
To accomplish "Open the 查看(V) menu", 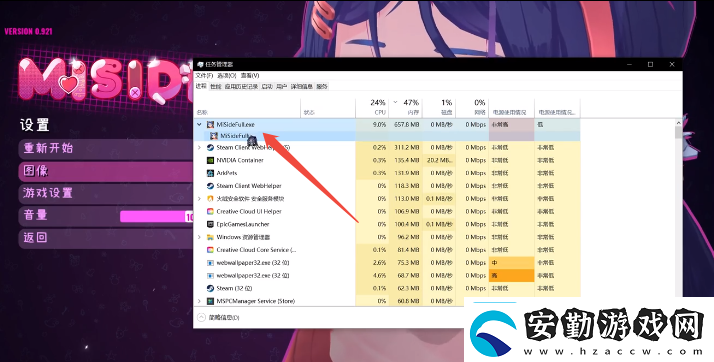I will (x=250, y=76).
